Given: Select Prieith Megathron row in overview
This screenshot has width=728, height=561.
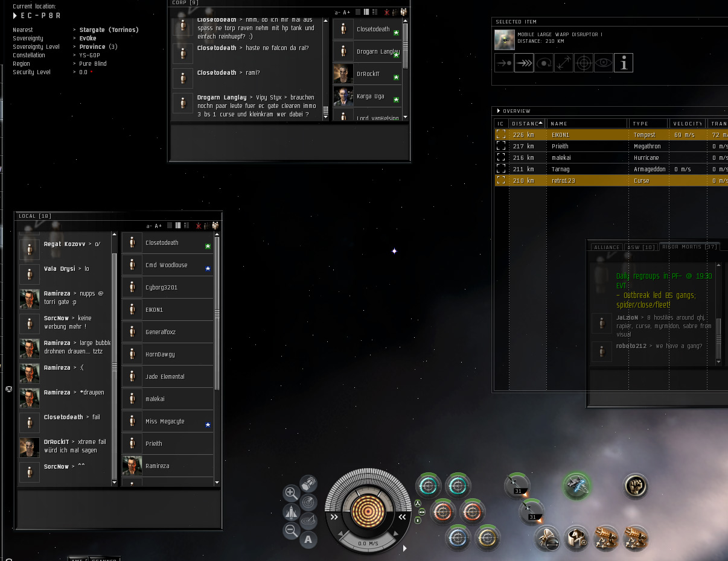Looking at the screenshot, I should (611, 146).
